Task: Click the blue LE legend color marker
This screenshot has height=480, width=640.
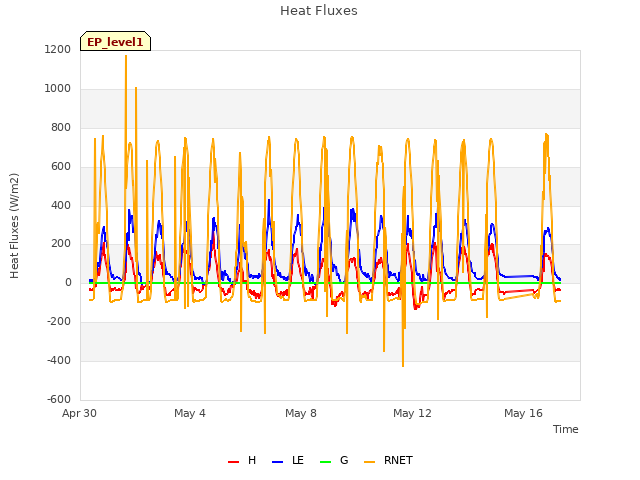Action: coord(277,462)
